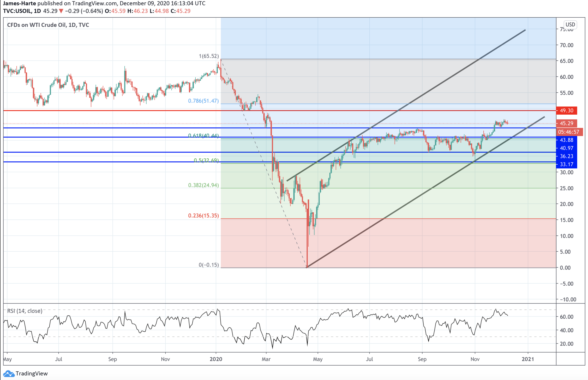Click the blue 33.17 price label
The image size is (588, 380).
566,164
